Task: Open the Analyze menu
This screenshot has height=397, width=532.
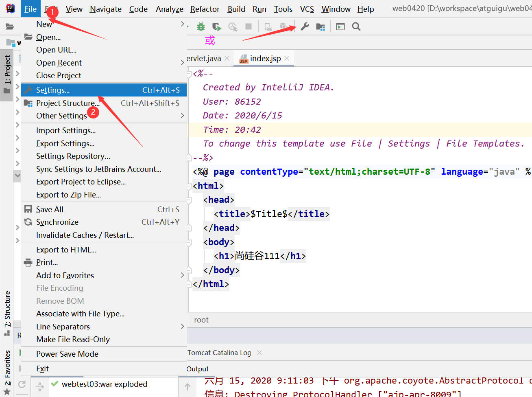Action: pyautogui.click(x=170, y=9)
